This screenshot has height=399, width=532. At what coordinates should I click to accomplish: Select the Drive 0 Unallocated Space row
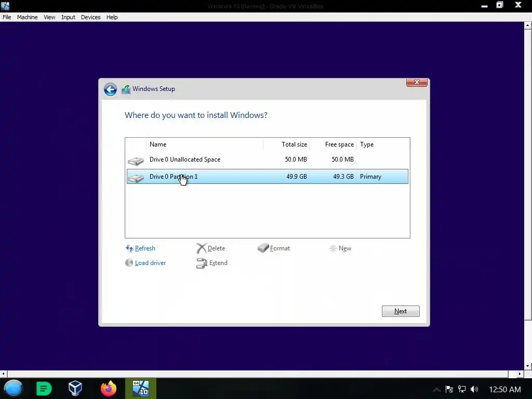[x=268, y=159]
